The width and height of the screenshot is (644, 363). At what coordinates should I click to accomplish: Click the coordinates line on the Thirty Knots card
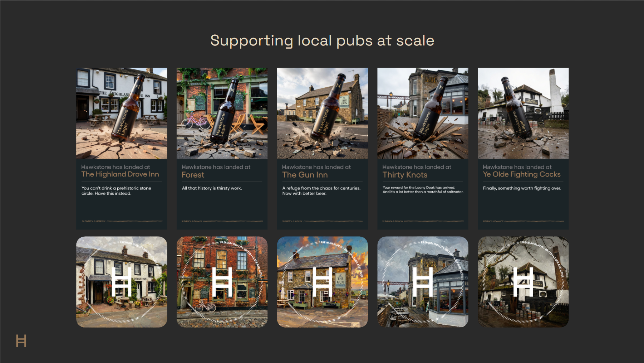tap(423, 221)
